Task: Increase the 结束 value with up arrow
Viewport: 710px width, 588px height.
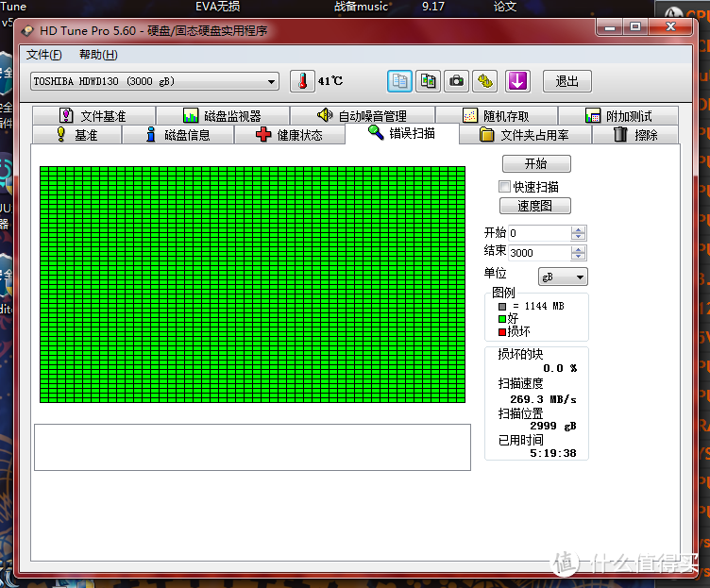Action: tap(578, 249)
